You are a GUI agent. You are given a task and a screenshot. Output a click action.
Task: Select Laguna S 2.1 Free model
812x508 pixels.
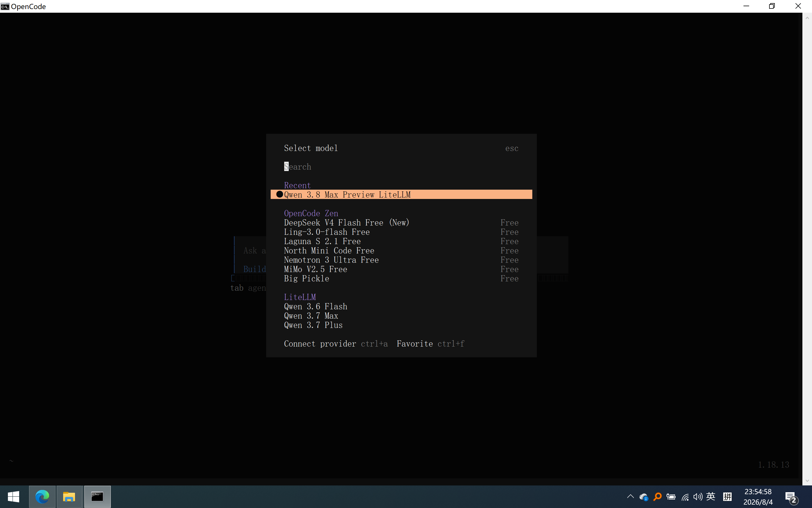(x=401, y=241)
